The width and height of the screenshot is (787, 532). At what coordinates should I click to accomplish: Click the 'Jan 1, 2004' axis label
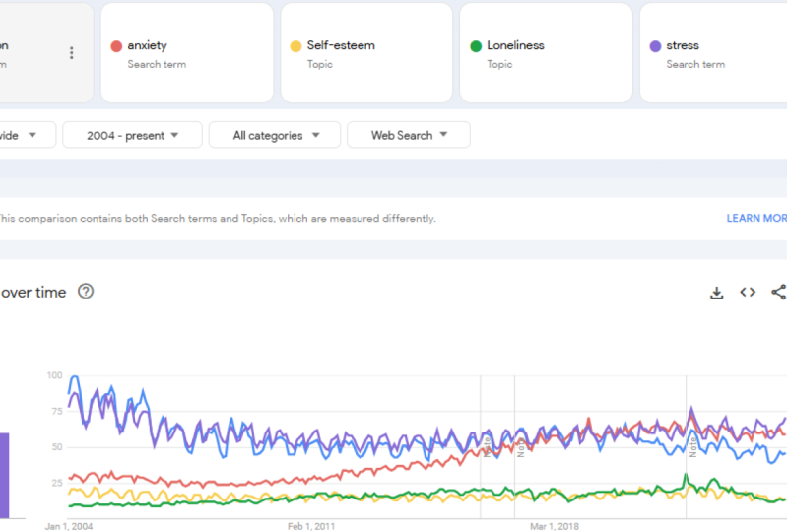(x=69, y=526)
